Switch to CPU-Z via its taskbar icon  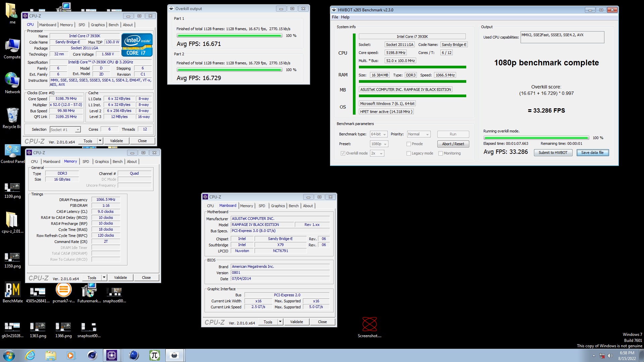pyautogui.click(x=111, y=355)
